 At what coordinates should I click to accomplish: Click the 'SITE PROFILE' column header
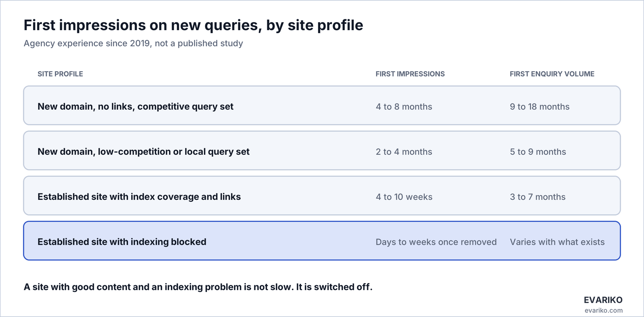60,74
